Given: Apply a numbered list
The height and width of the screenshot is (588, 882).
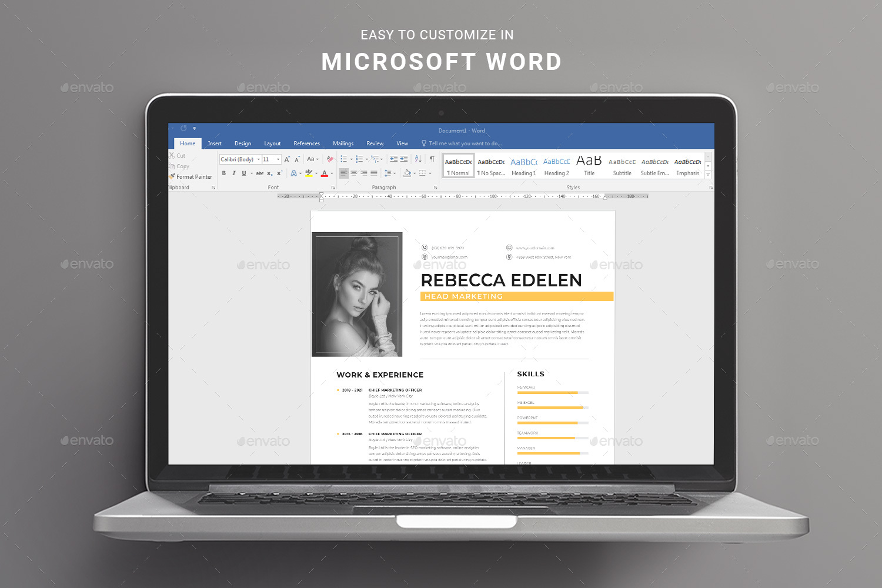Looking at the screenshot, I should [x=359, y=159].
